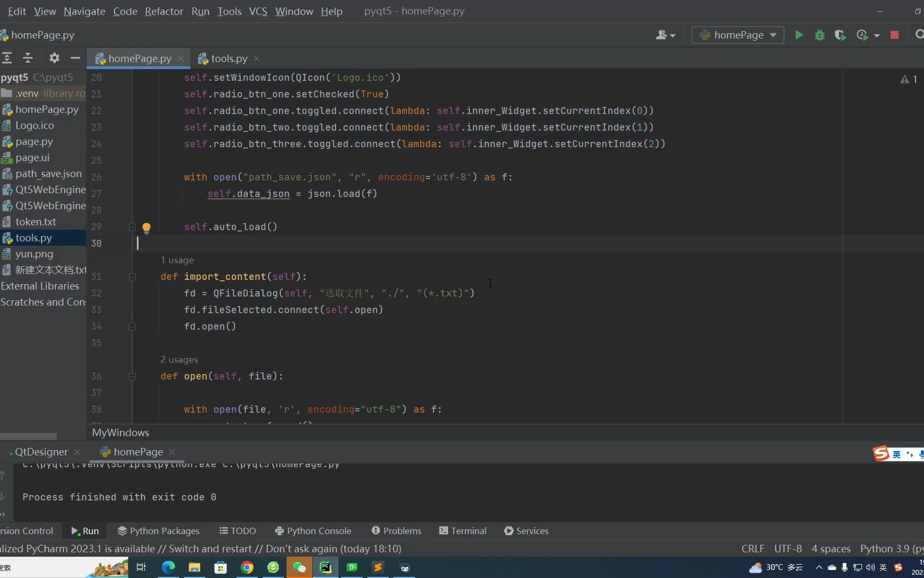Select Logo.ico in project tree
Image resolution: width=924 pixels, height=578 pixels.
point(43,125)
